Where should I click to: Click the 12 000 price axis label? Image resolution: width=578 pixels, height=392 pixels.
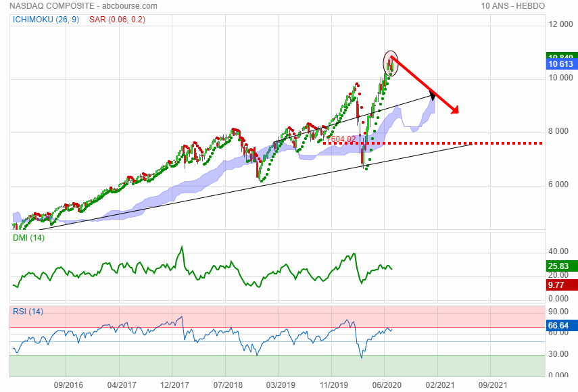point(560,24)
